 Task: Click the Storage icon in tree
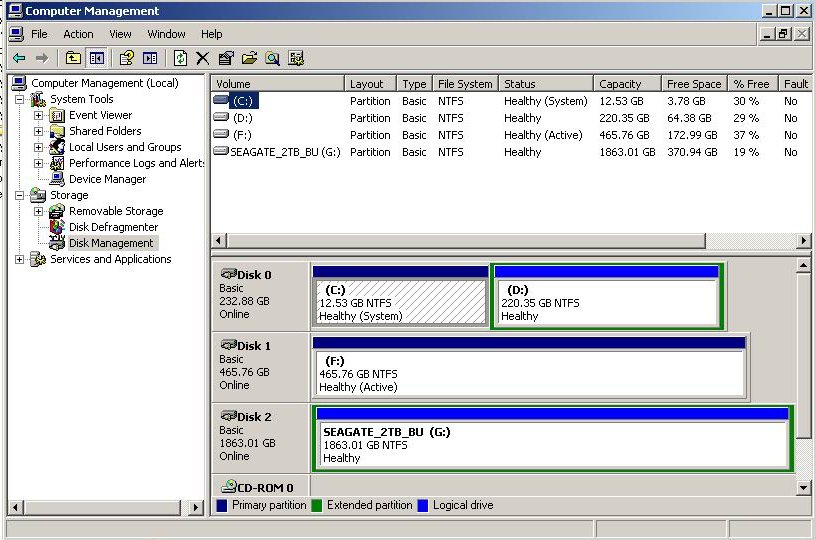click(38, 195)
